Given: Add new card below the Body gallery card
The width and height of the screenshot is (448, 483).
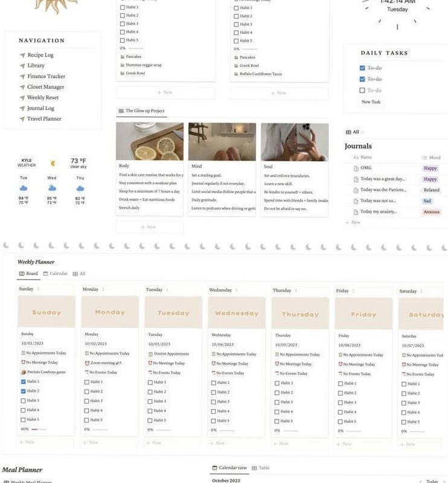Looking at the screenshot, I should 149,227.
